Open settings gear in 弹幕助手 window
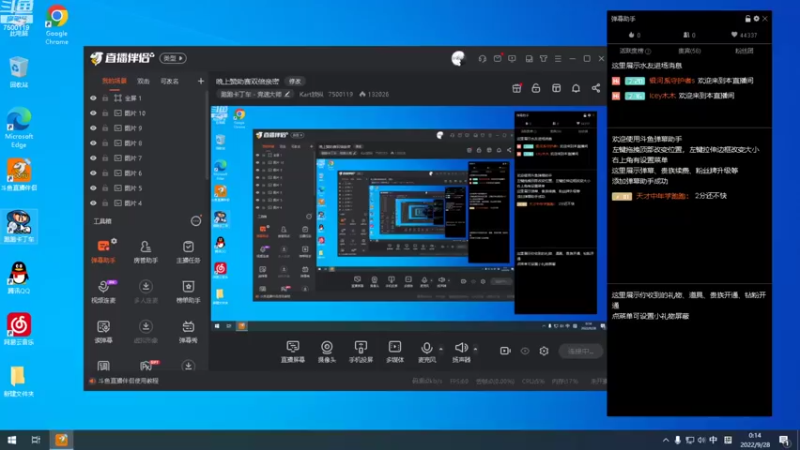 (756, 19)
